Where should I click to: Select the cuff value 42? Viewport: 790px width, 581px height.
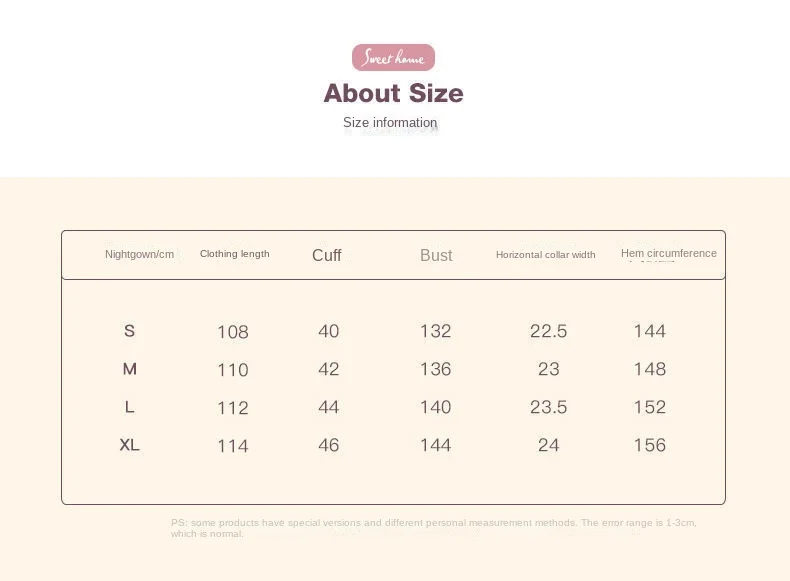328,369
